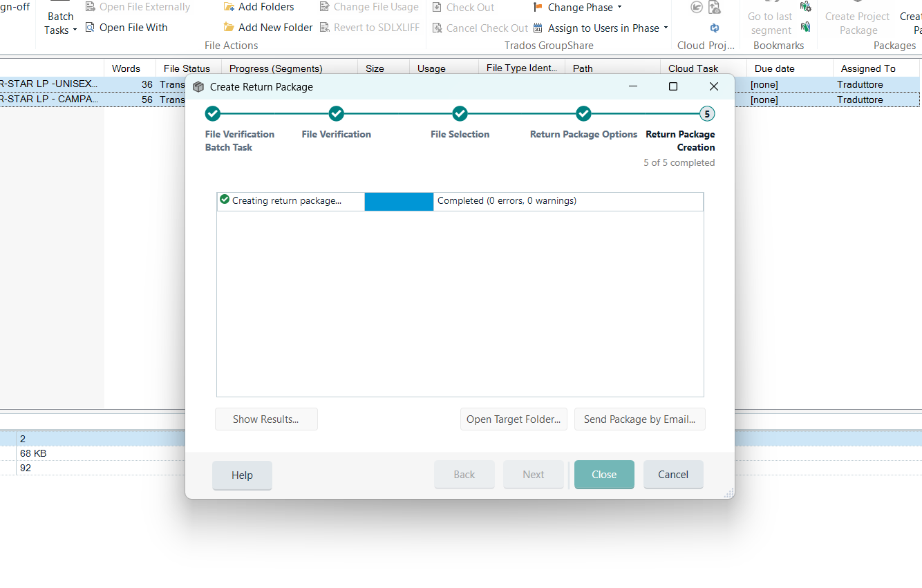Click the Cancel button in the dialog
The image size is (922, 588).
tap(673, 475)
